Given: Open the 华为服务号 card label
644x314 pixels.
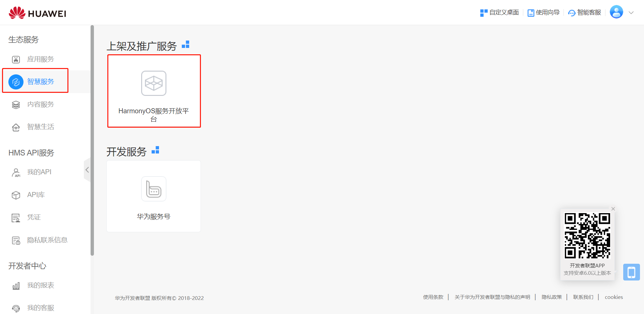Looking at the screenshot, I should 154,217.
